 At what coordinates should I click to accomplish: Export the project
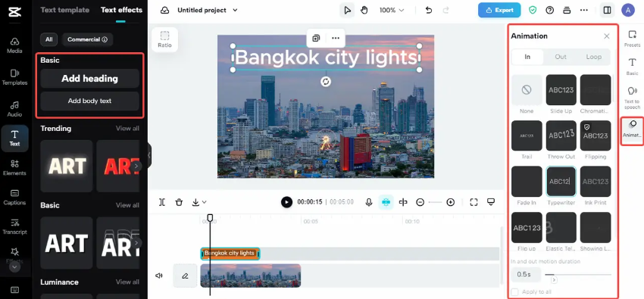point(499,11)
